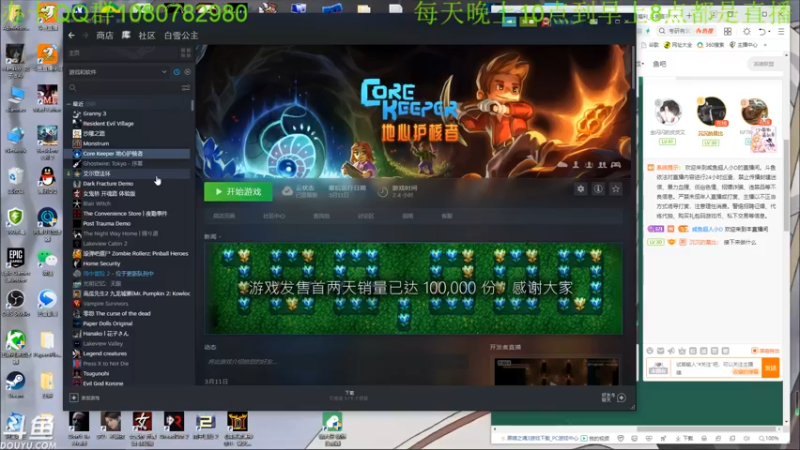800x450 pixels.
Task: Select Hanako entry in the library
Action: pyautogui.click(x=105, y=334)
